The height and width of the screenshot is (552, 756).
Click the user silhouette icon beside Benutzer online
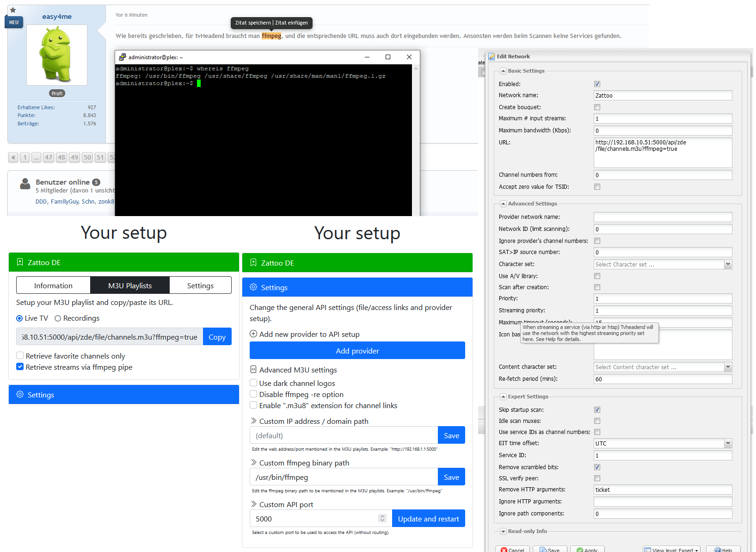(x=25, y=184)
